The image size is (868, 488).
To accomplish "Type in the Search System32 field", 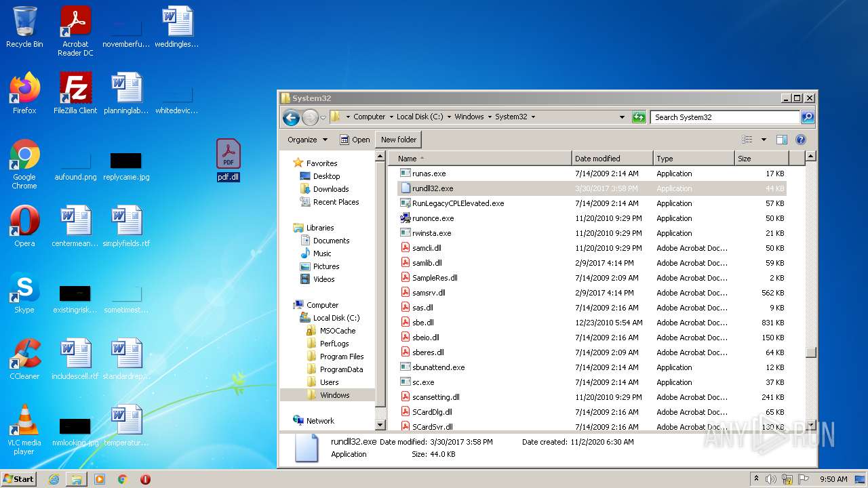I will coord(725,117).
